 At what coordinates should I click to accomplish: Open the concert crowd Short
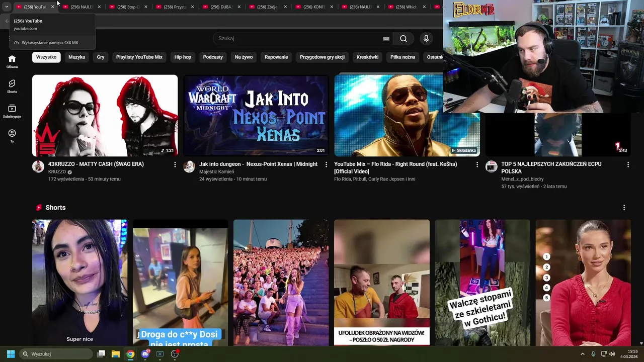click(281, 283)
